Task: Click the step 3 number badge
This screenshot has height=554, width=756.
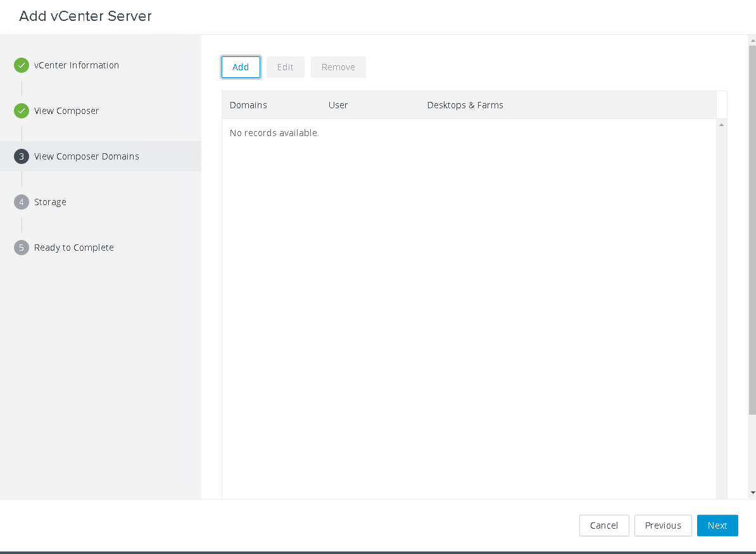Action: (x=22, y=156)
